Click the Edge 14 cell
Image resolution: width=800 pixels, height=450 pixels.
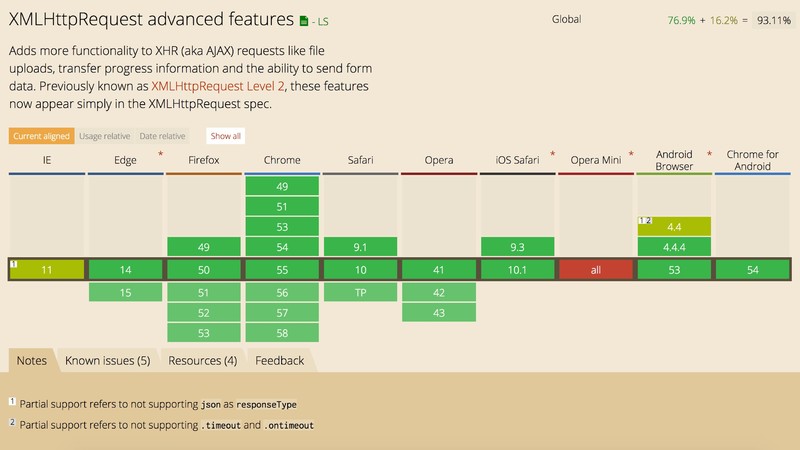[126, 269]
